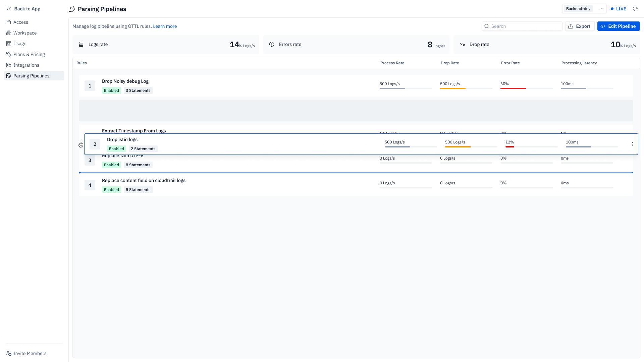Image resolution: width=644 pixels, height=362 pixels.
Task: Click the Plans & Pricing tag icon
Action: click(9, 54)
